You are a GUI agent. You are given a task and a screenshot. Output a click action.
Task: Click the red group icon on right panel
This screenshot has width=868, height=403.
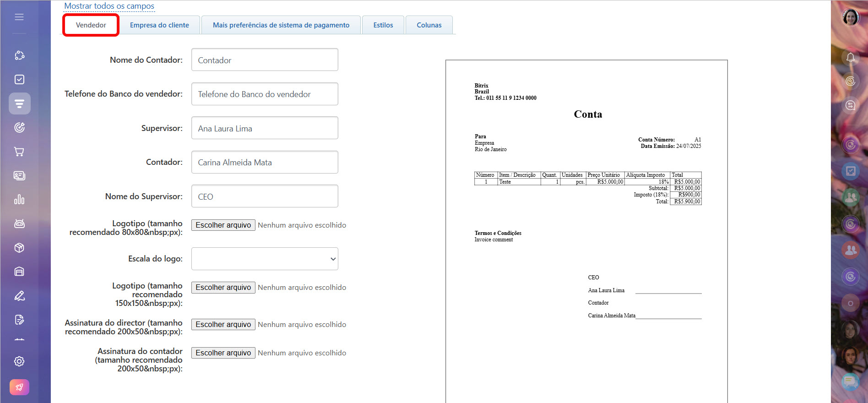coord(851,250)
